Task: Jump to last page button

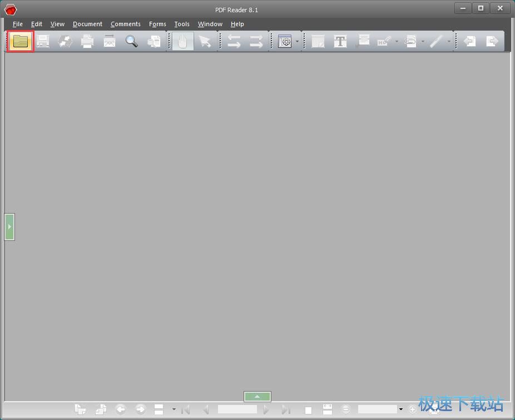Action: (x=286, y=409)
